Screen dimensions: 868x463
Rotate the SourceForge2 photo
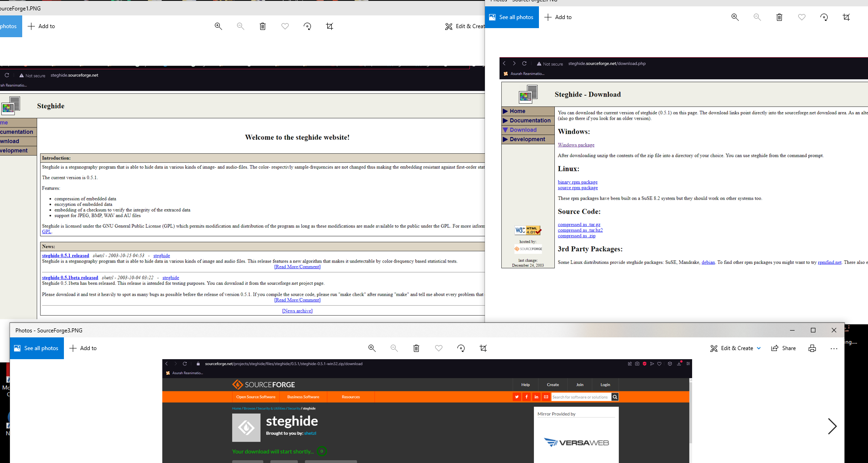[x=824, y=17]
